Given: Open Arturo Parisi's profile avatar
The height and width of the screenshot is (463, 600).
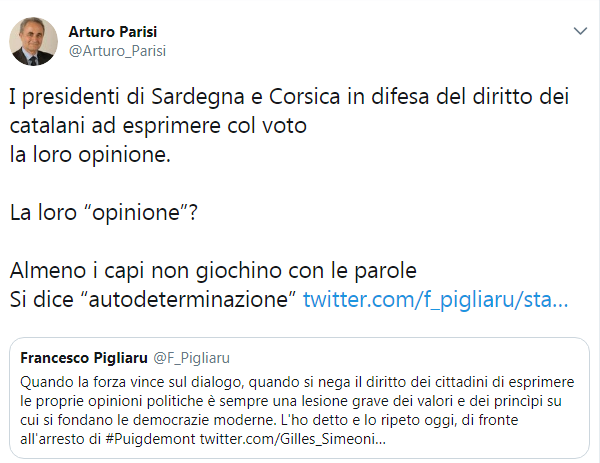Looking at the screenshot, I should [x=34, y=41].
